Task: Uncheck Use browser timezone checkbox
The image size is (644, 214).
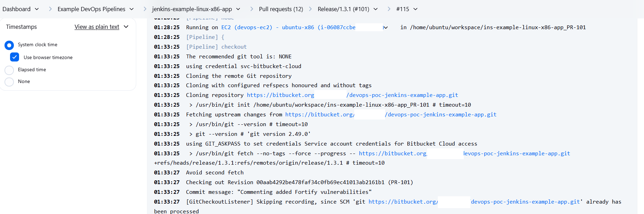Action: pyautogui.click(x=15, y=57)
